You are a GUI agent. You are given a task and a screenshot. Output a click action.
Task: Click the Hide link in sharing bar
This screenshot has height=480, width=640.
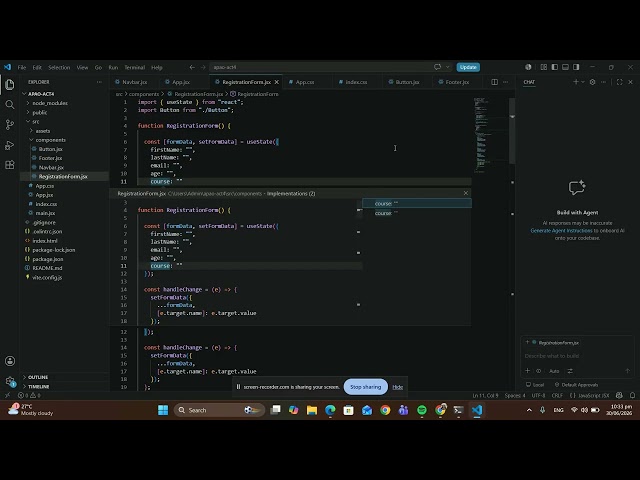tap(398, 387)
